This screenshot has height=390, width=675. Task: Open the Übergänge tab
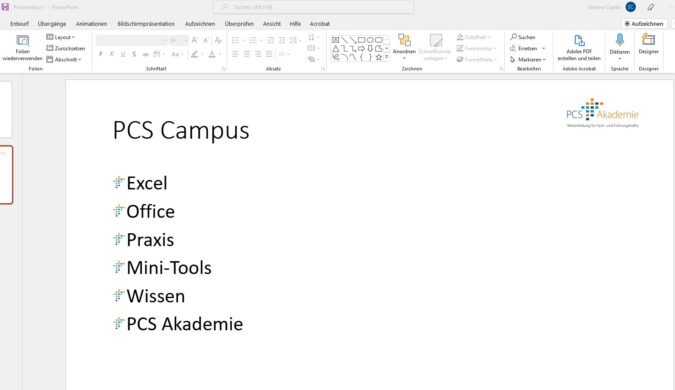52,24
